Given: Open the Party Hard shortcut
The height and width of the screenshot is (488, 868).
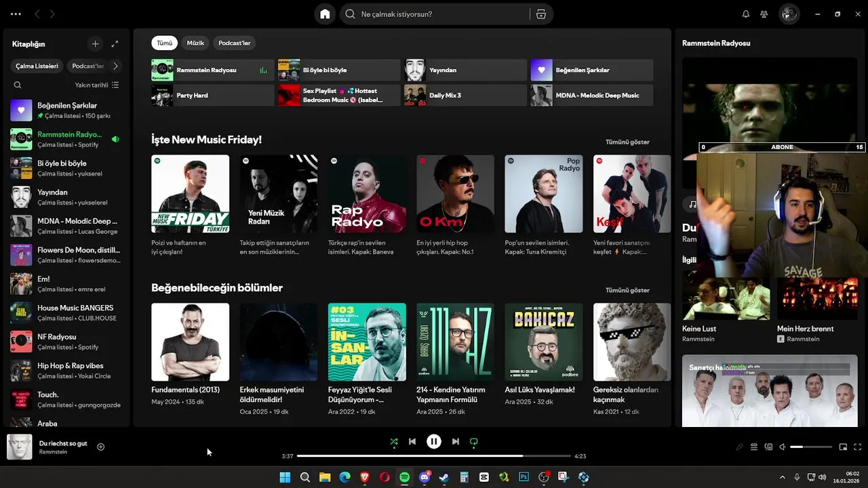Looking at the screenshot, I should coord(212,96).
